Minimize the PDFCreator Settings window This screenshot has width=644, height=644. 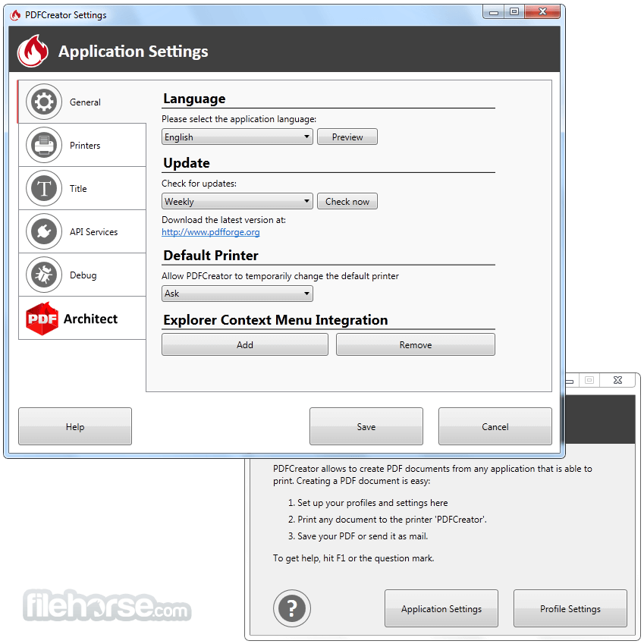coord(494,11)
